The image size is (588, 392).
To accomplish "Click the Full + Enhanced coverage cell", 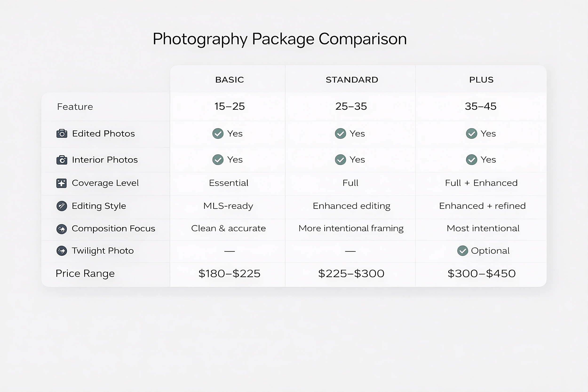I will point(481,183).
